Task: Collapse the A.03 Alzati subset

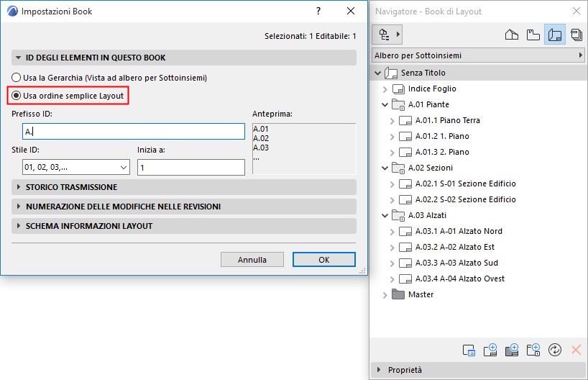Action: click(x=385, y=215)
